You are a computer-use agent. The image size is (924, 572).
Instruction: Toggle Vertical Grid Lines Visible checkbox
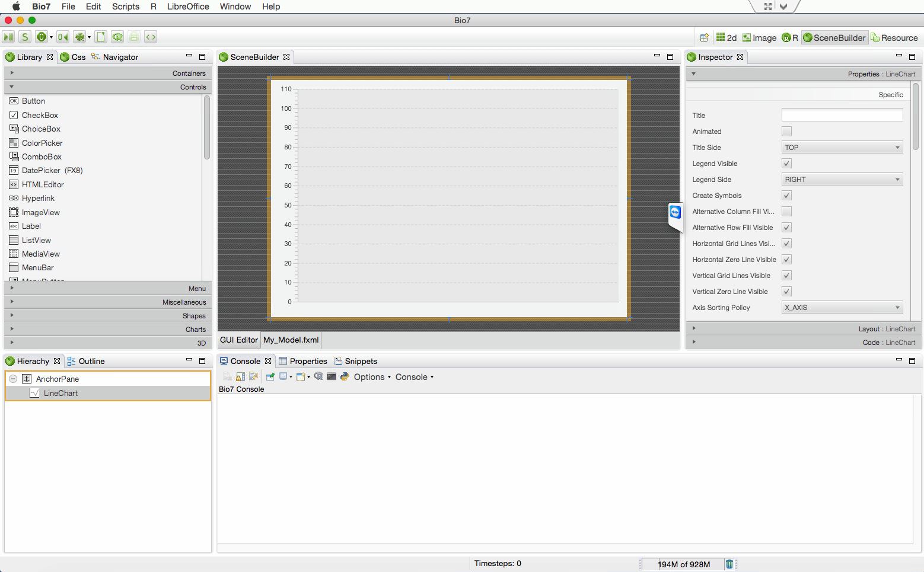pos(786,276)
